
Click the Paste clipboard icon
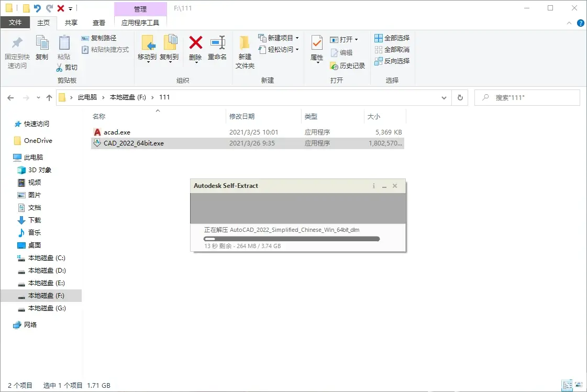64,42
